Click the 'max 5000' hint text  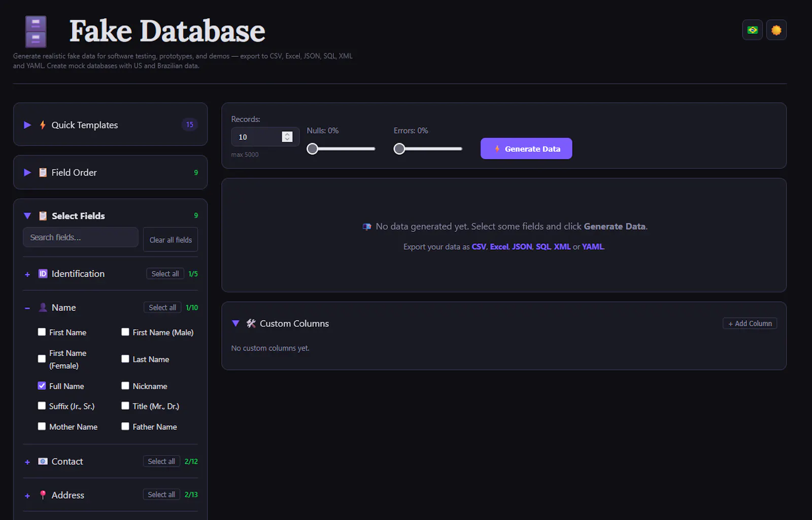(x=245, y=155)
